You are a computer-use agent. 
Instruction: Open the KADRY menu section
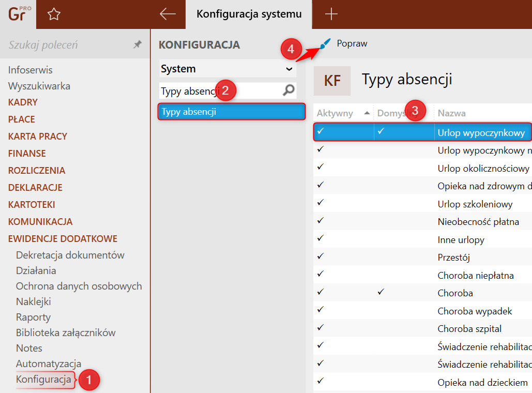(23, 102)
